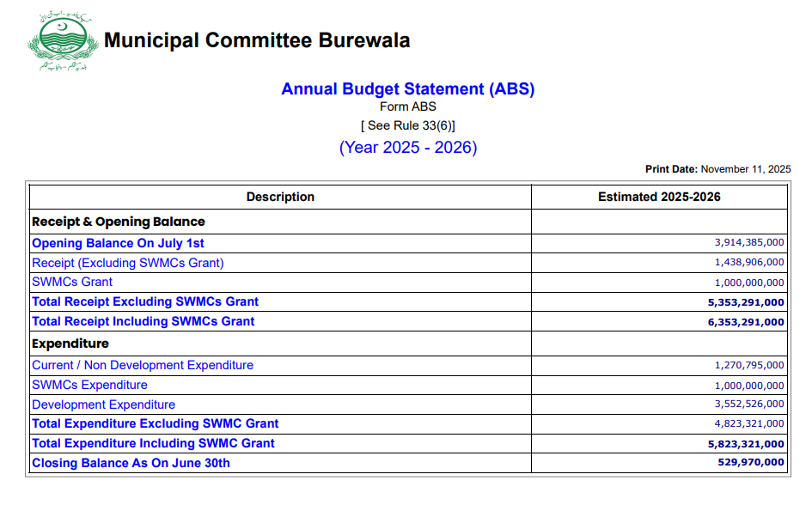Open Receipt (Excluding SWMCs Grant) link
Viewport: 812px width, 523px height.
[127, 263]
